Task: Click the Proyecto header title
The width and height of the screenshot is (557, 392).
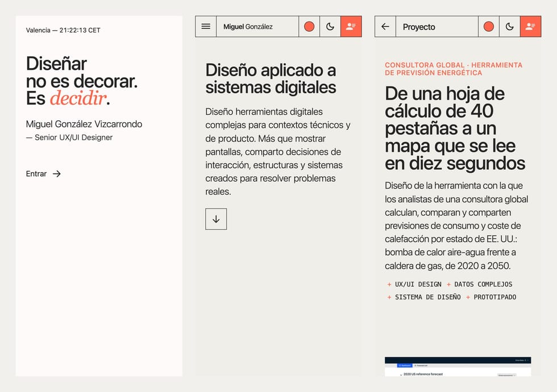Action: pos(419,27)
